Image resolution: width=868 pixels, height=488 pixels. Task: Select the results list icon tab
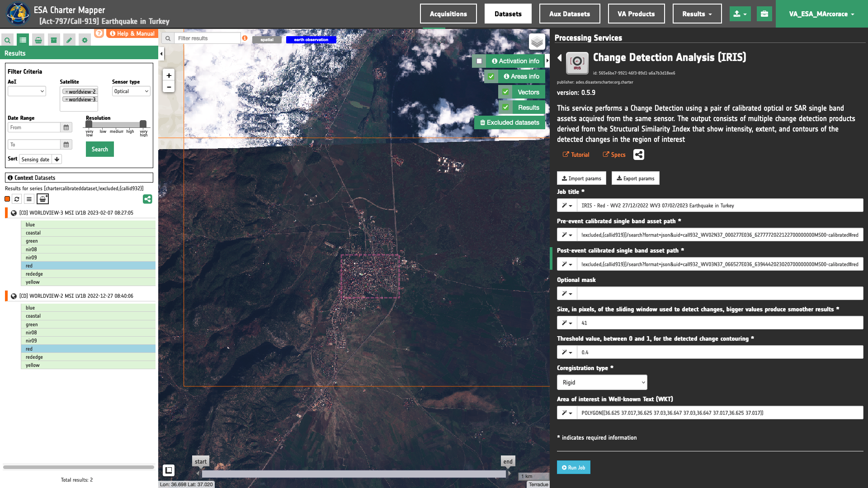pyautogui.click(x=23, y=40)
